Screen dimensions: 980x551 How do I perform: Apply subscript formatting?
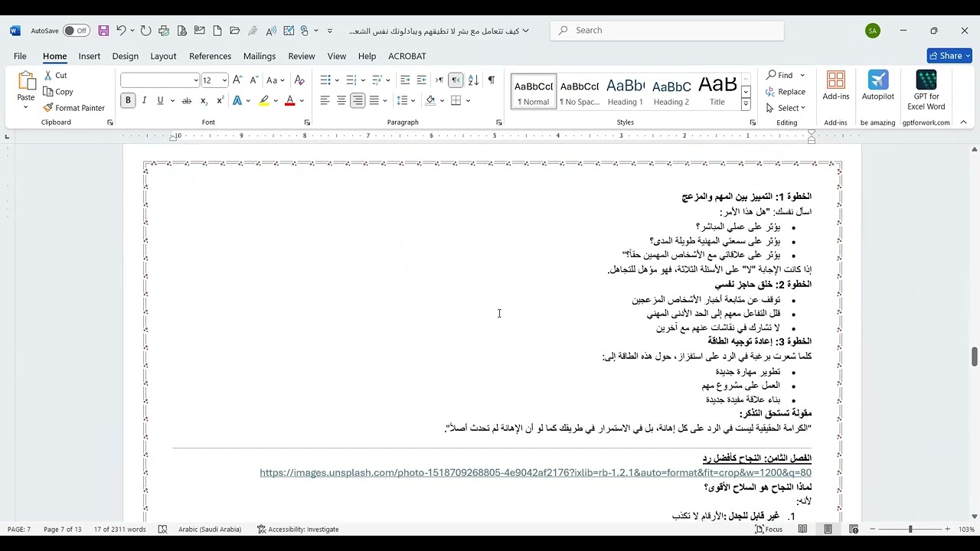(x=204, y=100)
